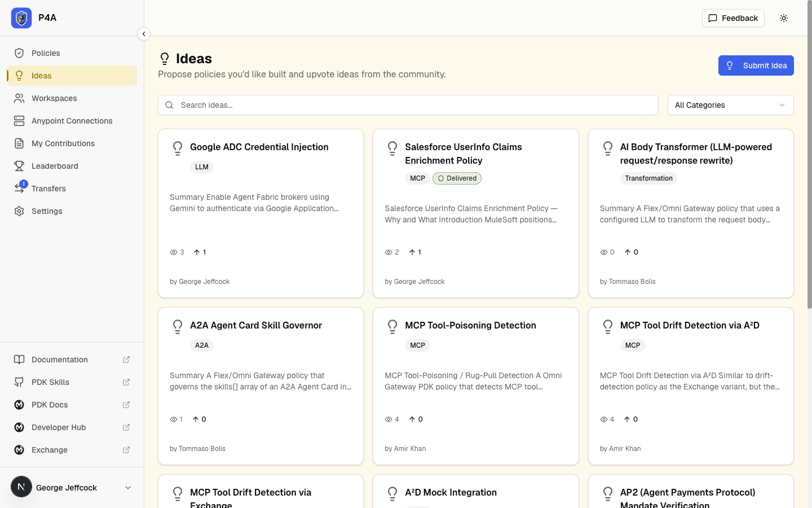
Task: Click the My Contributions document icon
Action: tap(19, 143)
